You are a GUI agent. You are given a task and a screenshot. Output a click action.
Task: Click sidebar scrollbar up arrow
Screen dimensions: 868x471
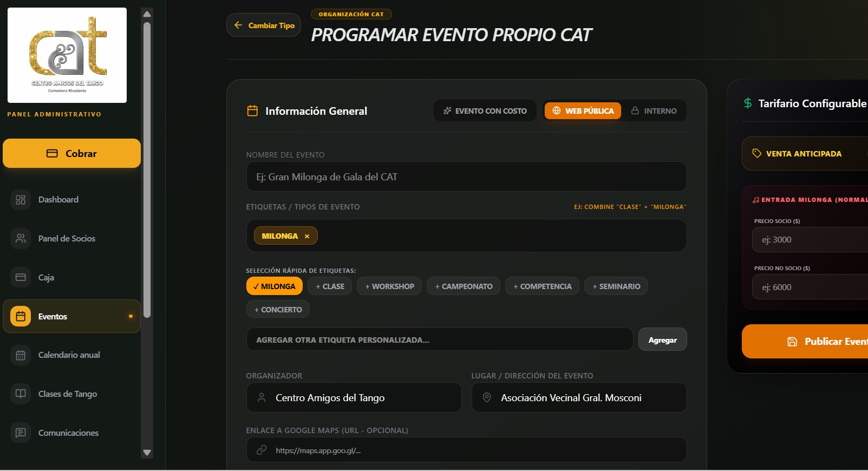(x=147, y=14)
